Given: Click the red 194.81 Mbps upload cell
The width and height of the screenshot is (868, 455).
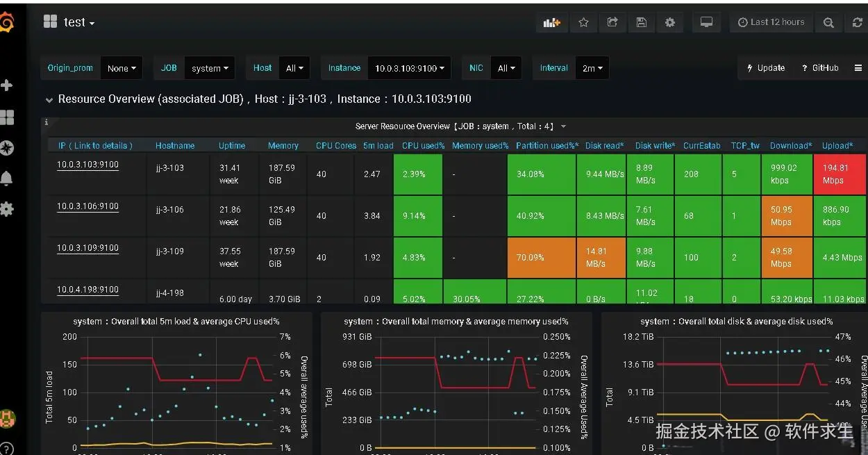Looking at the screenshot, I should click(x=840, y=174).
